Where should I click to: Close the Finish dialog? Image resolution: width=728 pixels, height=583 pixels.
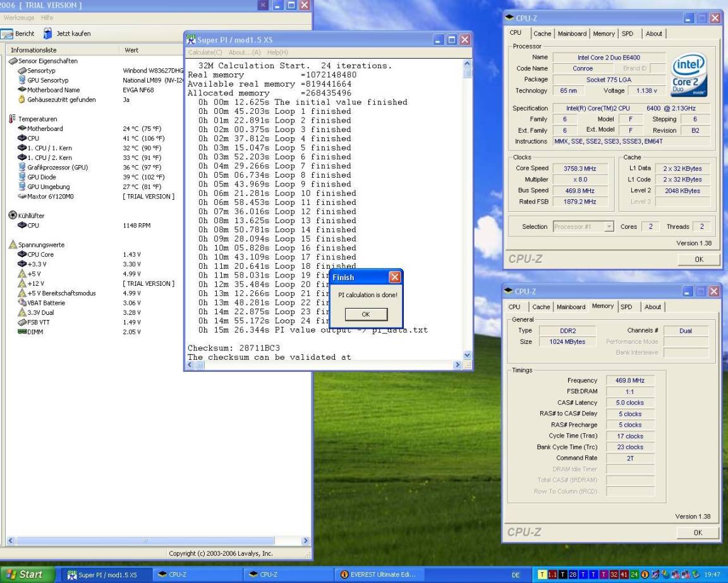click(394, 277)
